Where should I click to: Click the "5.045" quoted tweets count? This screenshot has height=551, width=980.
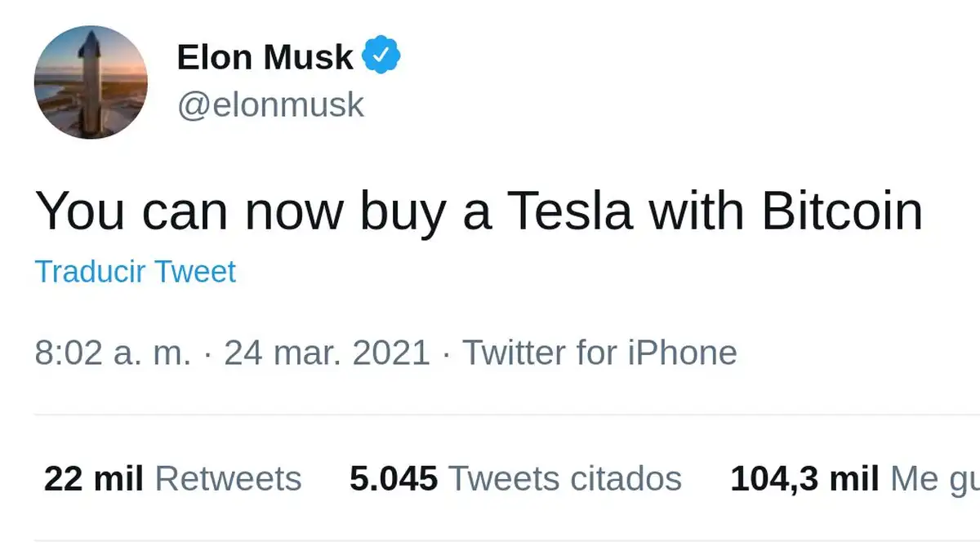(394, 478)
